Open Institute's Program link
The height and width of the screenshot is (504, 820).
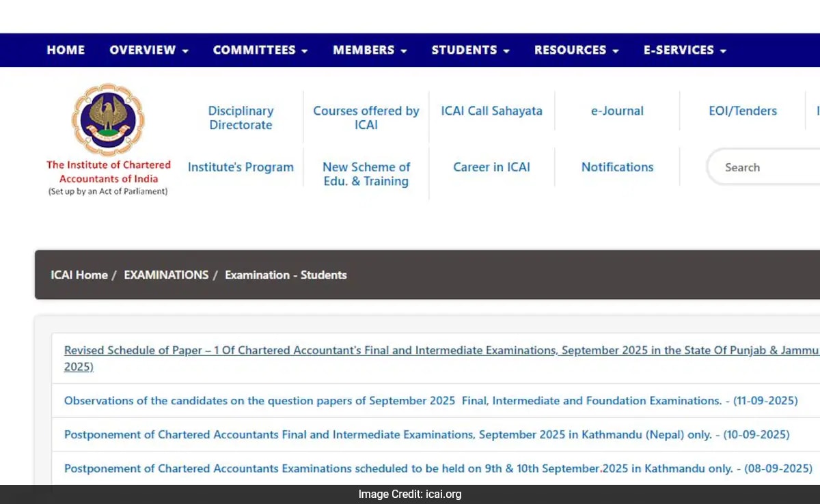pos(241,167)
